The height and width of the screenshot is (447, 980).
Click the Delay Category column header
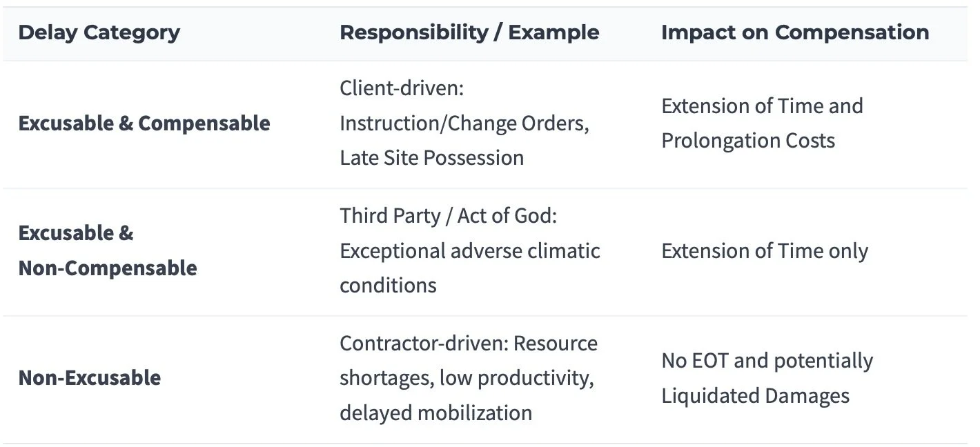click(x=99, y=32)
